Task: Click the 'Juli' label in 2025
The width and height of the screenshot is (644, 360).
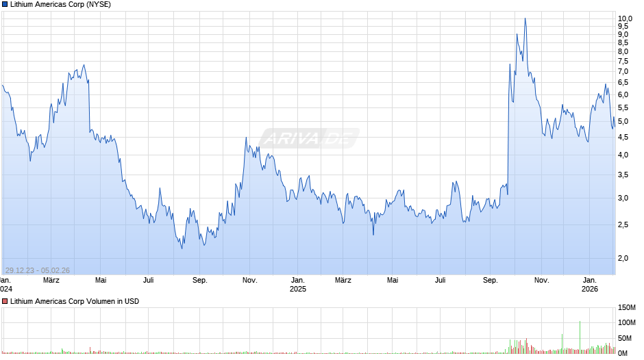Action: click(x=440, y=281)
